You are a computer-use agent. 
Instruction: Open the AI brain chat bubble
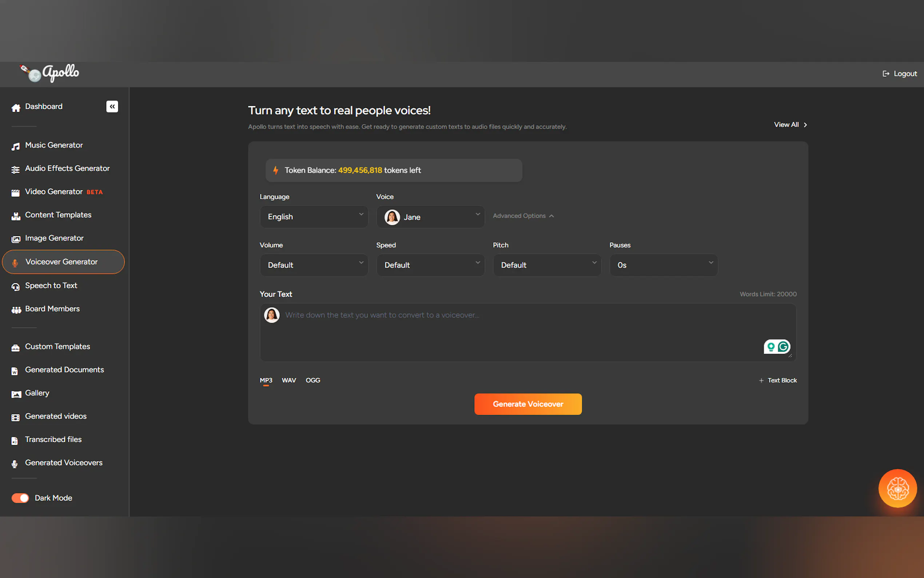(x=897, y=488)
